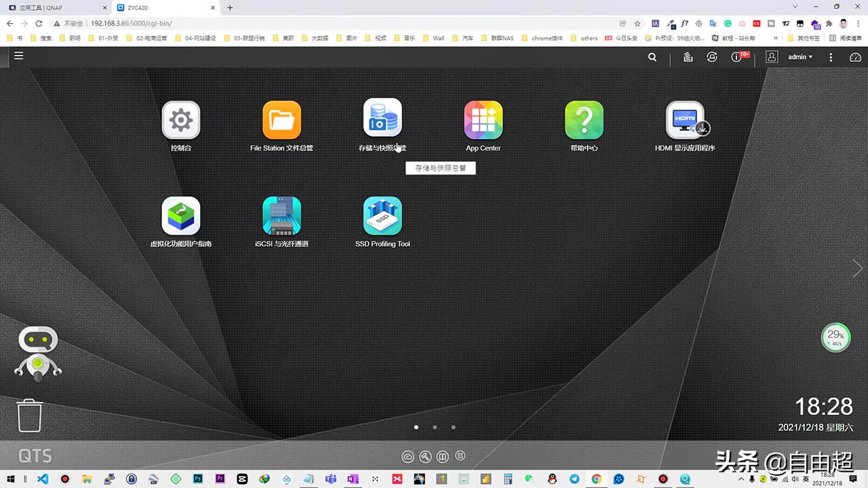Open the QTS main hamburger menu

(18, 56)
